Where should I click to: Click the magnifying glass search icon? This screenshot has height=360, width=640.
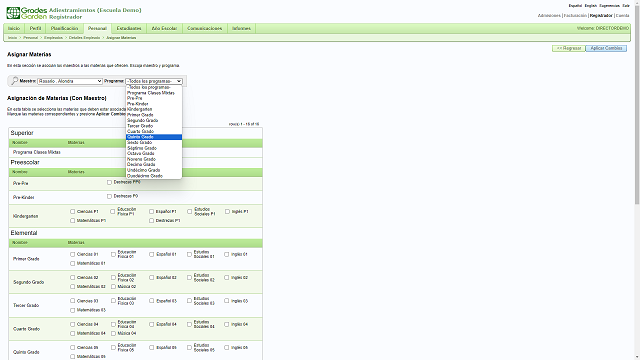tap(14, 81)
